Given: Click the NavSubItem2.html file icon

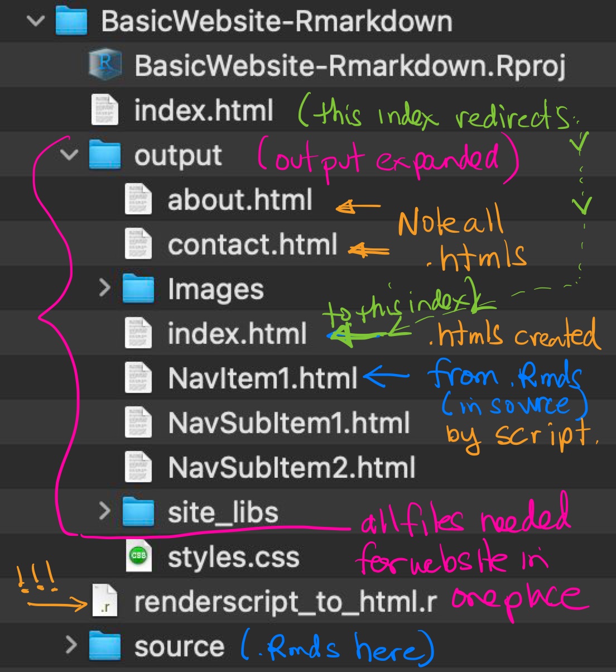Looking at the screenshot, I should point(138,467).
